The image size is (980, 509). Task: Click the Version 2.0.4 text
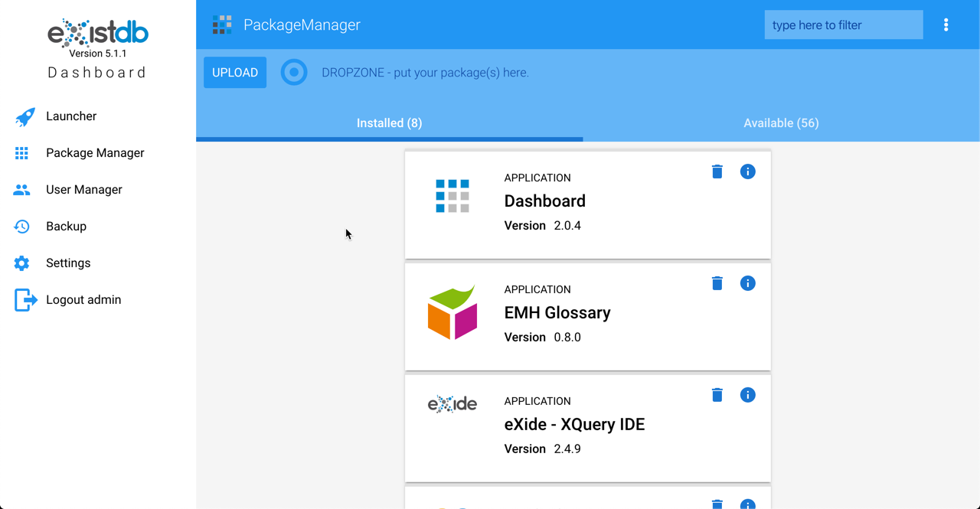543,226
